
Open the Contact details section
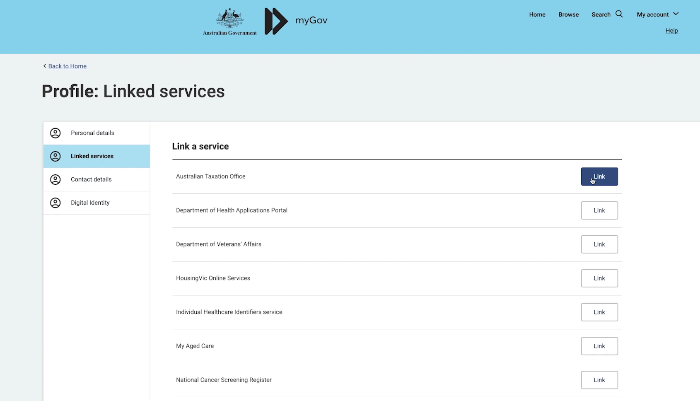(x=96, y=180)
